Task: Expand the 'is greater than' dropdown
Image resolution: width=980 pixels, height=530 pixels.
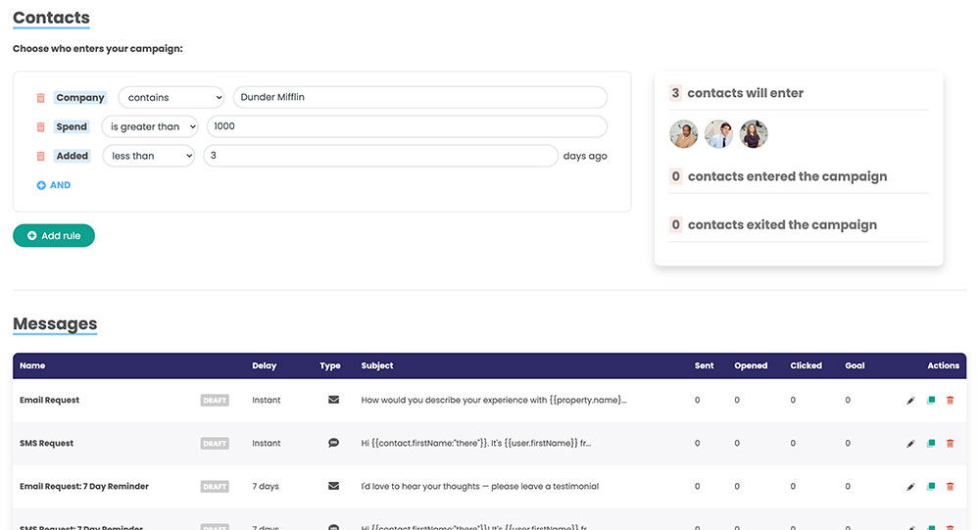Action: 150,126
